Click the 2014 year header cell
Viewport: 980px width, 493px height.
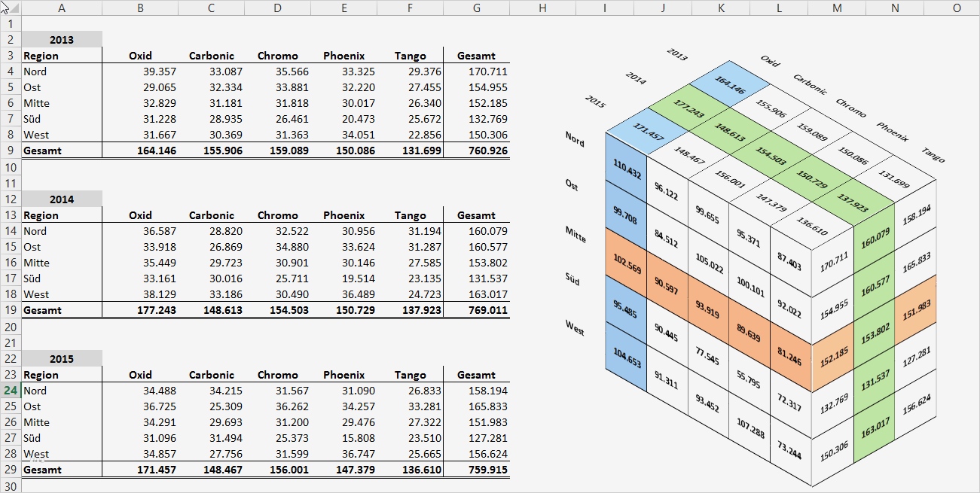tap(62, 199)
